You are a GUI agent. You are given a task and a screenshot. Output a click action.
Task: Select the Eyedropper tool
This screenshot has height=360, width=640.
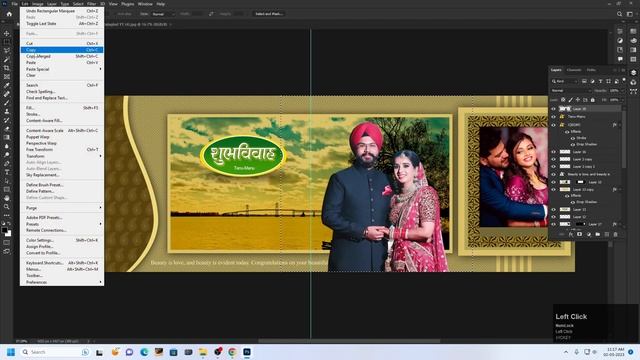pyautogui.click(x=7, y=85)
